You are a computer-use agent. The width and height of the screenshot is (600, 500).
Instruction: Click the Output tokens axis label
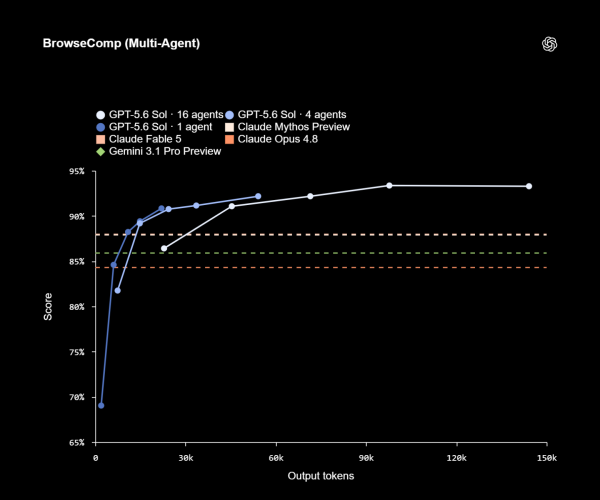(x=321, y=476)
